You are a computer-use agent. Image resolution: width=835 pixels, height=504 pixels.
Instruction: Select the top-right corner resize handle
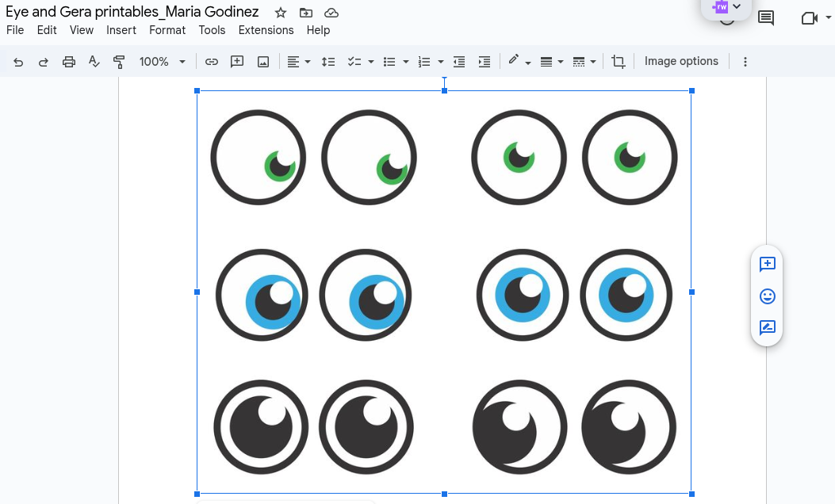click(x=691, y=91)
